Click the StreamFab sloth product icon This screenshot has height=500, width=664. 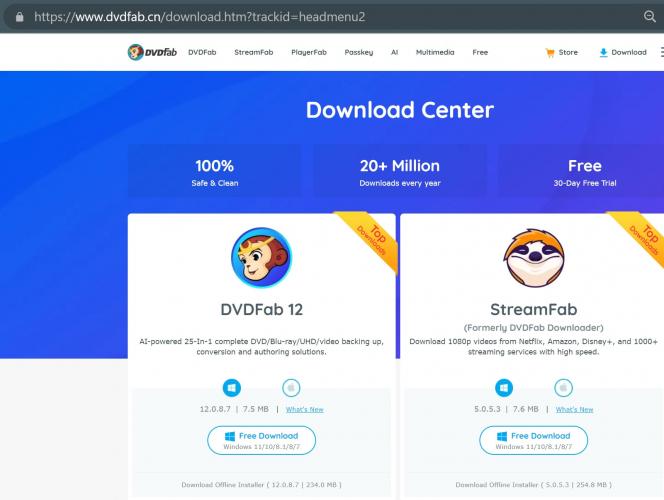(534, 258)
